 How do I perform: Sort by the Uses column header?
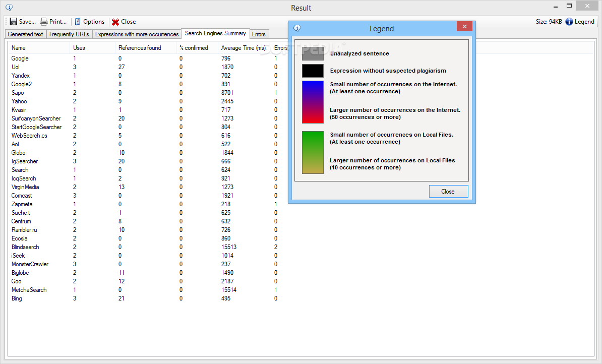coord(92,47)
